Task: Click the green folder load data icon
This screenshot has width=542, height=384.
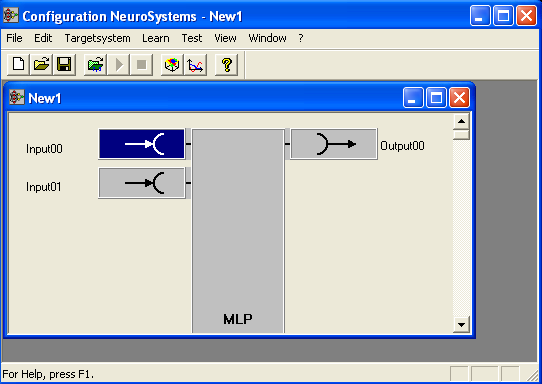Action: pyautogui.click(x=95, y=64)
